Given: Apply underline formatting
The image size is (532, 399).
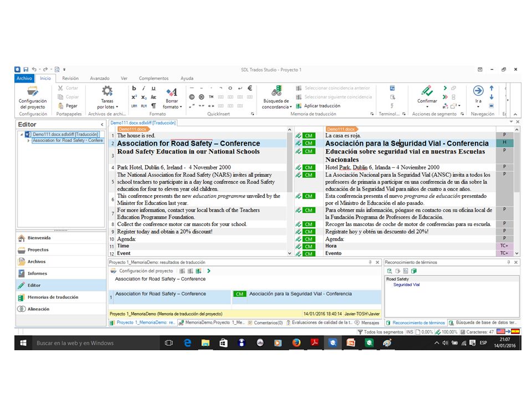Looking at the screenshot, I should (x=154, y=88).
